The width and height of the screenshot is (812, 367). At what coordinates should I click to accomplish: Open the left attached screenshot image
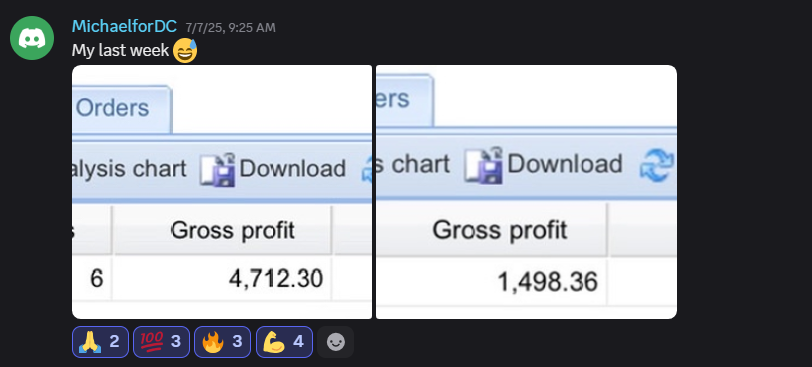(x=222, y=192)
